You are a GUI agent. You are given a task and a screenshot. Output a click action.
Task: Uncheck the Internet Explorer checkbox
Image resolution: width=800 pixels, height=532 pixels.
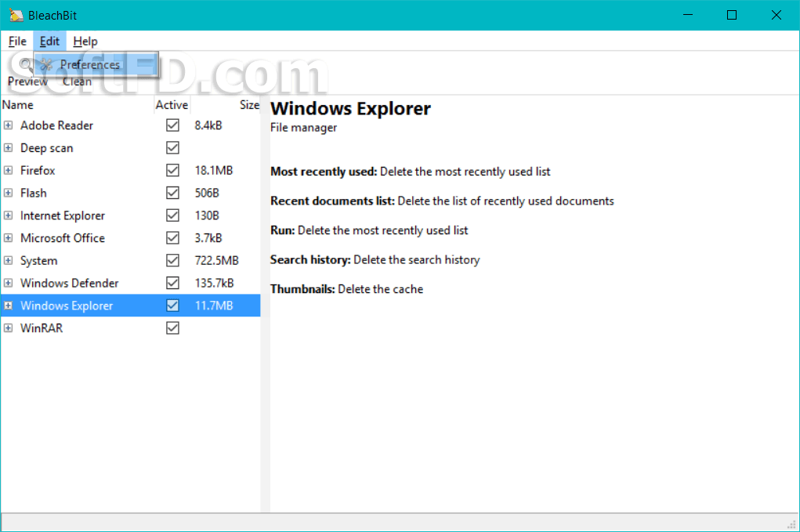click(x=172, y=215)
